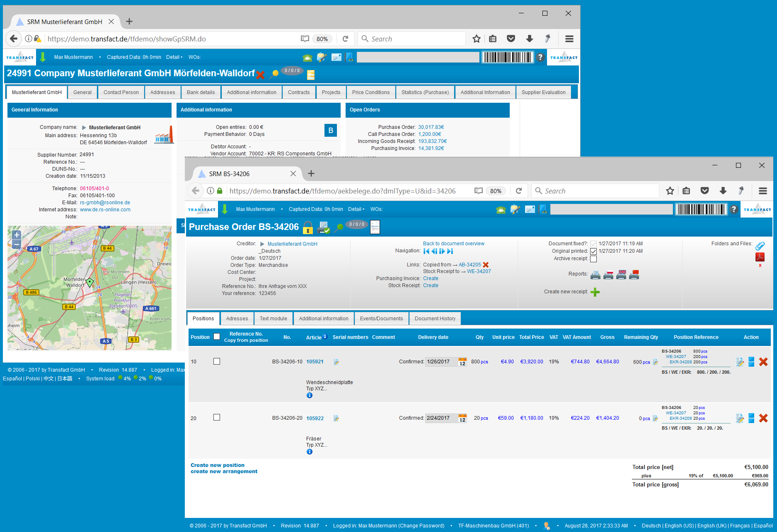Zoom in on the map with plus button

17,235
